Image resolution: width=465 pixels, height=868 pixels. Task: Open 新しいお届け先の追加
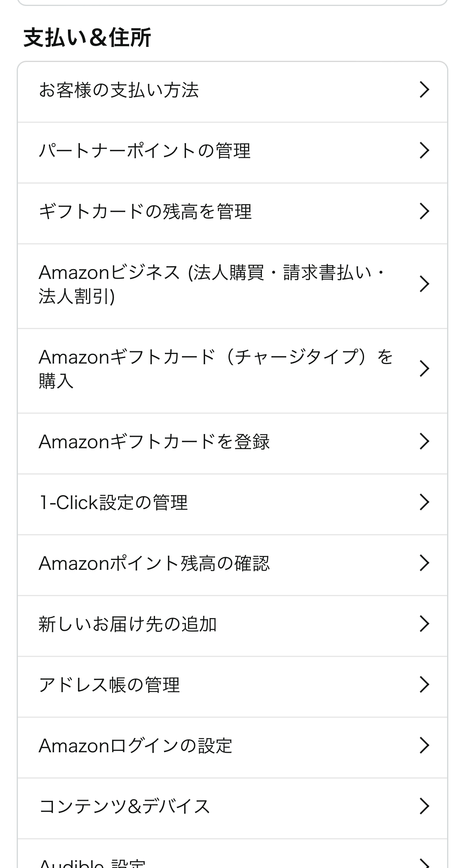pos(128,624)
